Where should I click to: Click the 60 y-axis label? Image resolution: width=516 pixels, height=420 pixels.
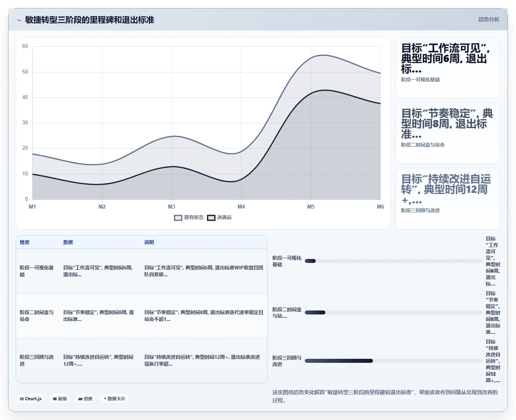pos(25,46)
